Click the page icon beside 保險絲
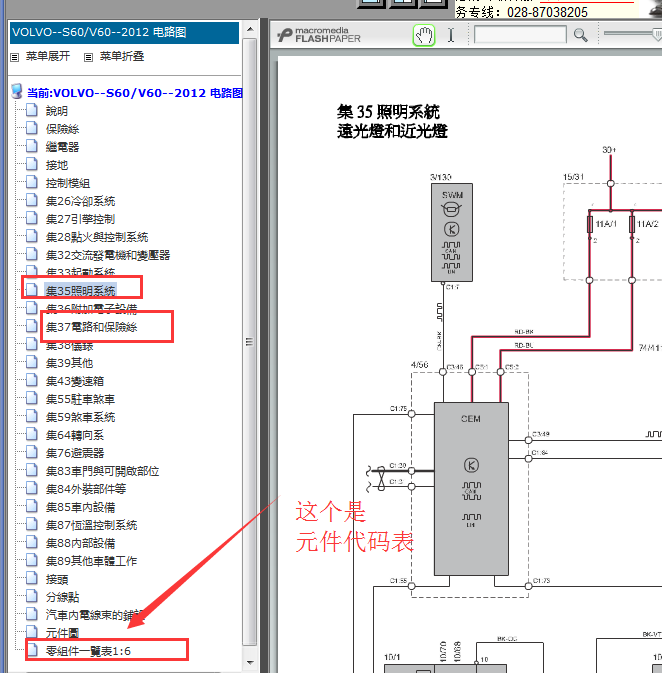The image size is (662, 673). pos(31,128)
